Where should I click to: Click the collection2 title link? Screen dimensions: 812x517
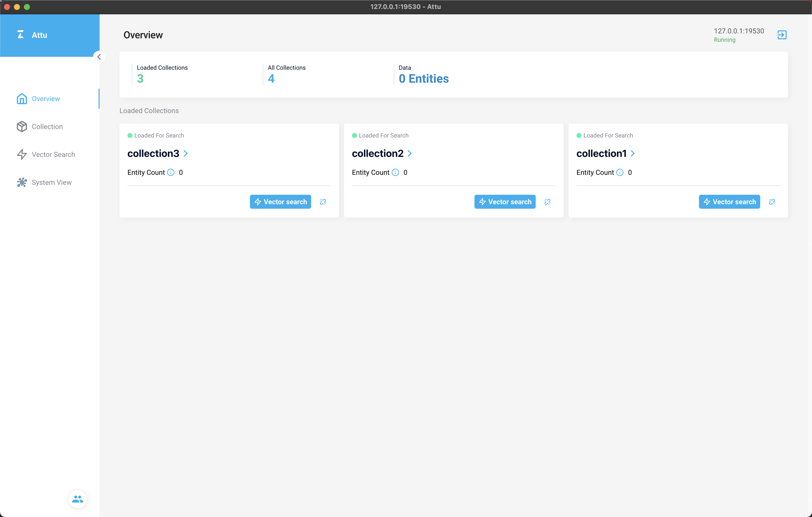coord(377,154)
